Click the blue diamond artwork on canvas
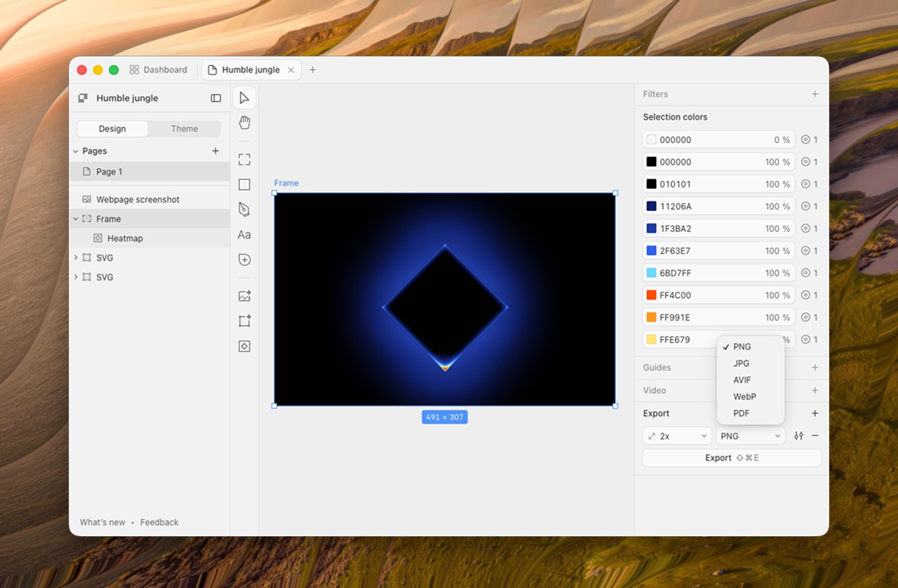The width and height of the screenshot is (898, 588). coord(445,307)
